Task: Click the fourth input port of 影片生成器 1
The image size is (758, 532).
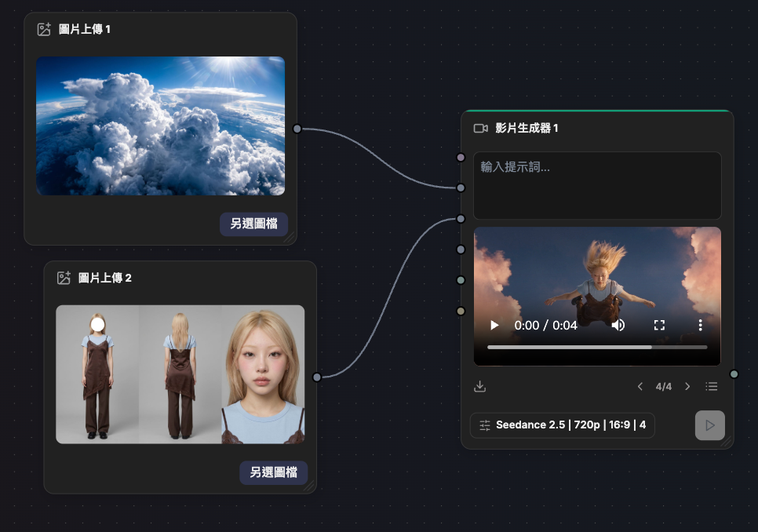Action: pyautogui.click(x=461, y=250)
